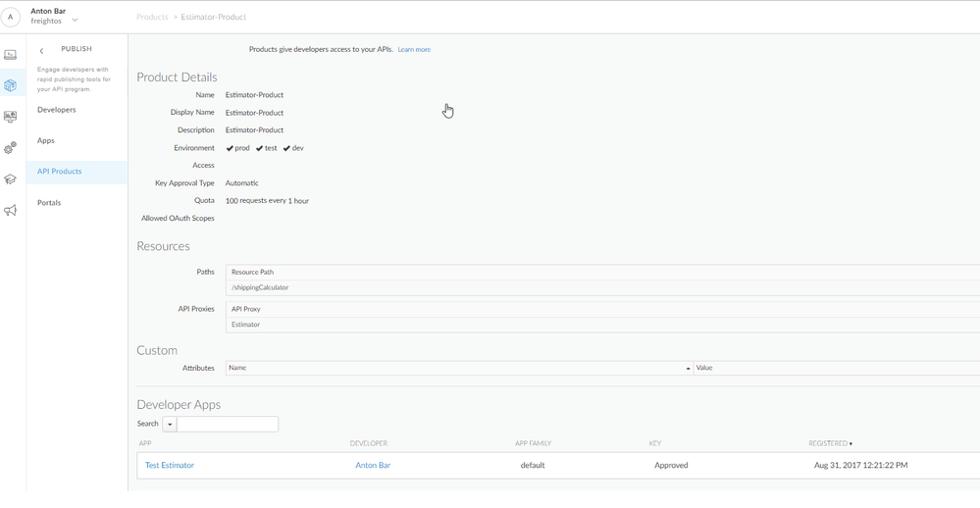This screenshot has height=508, width=980.
Task: Open the Test Estimator app link
Action: 170,466
